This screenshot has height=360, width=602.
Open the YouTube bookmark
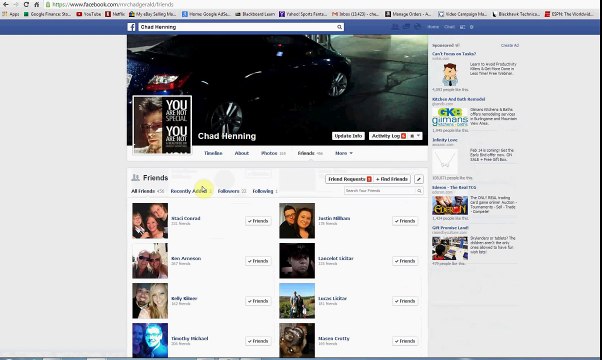point(89,14)
